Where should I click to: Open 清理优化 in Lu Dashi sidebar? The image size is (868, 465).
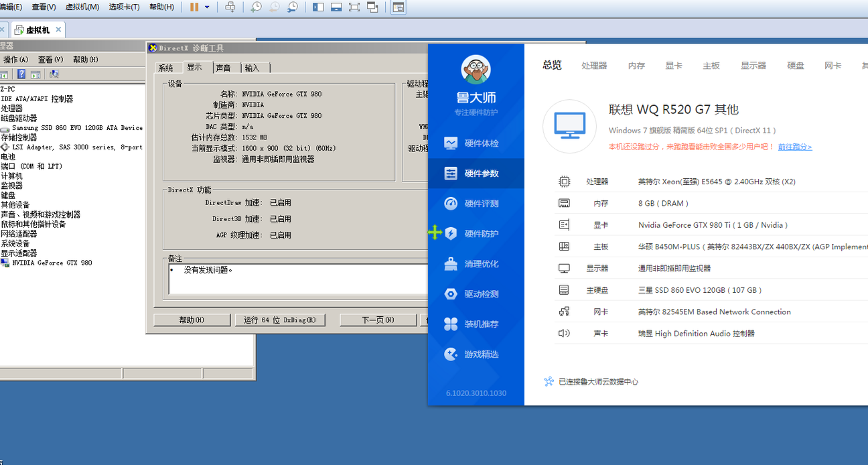click(476, 264)
